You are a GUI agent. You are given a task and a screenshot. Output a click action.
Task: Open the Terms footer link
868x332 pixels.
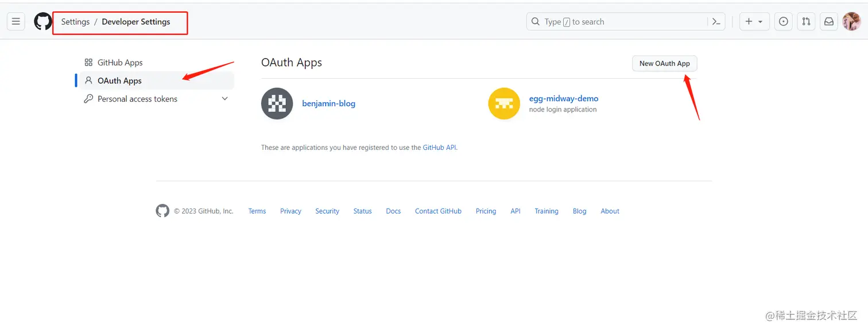257,211
